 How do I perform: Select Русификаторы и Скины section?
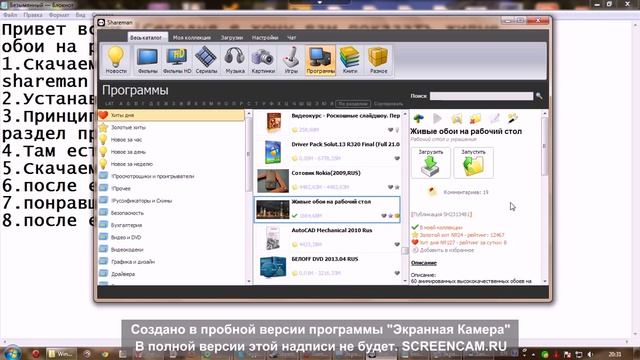[171, 201]
